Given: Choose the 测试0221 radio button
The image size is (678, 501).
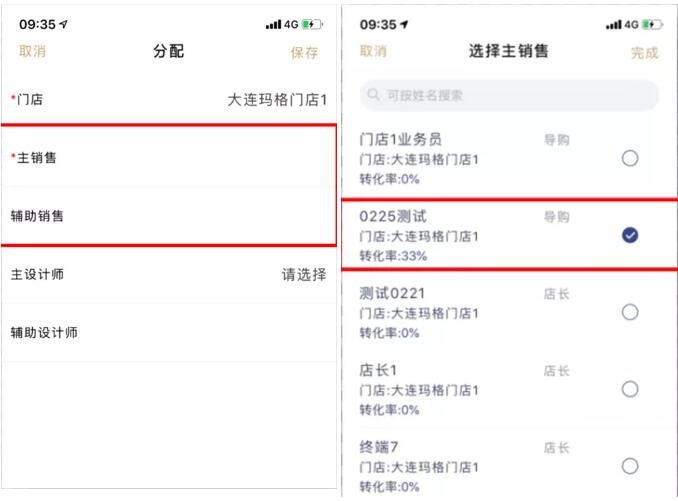Looking at the screenshot, I should (x=630, y=312).
